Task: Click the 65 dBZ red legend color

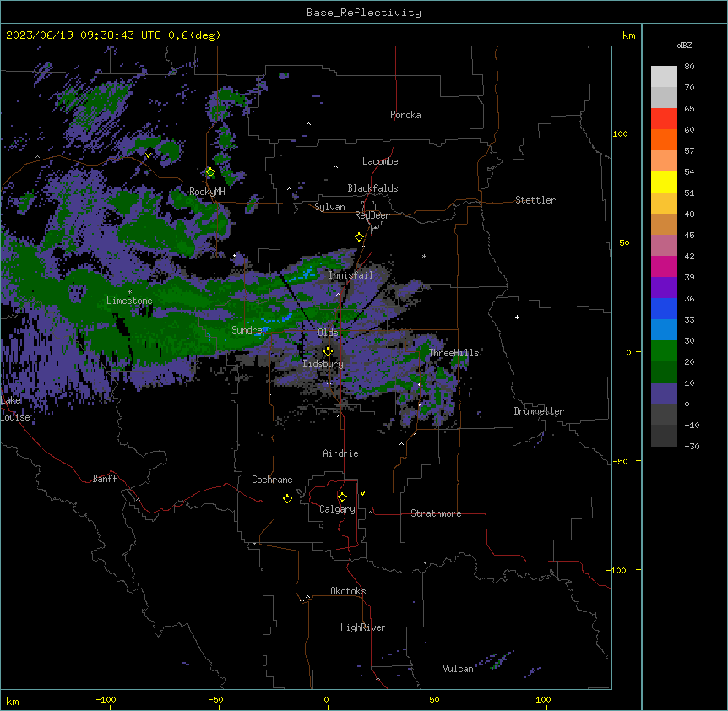Action: click(664, 118)
